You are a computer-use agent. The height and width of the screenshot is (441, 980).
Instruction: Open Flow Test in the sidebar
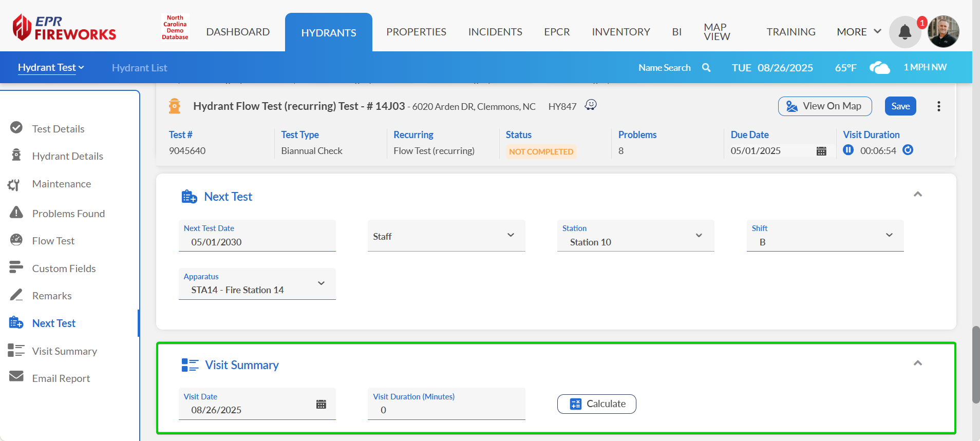53,241
